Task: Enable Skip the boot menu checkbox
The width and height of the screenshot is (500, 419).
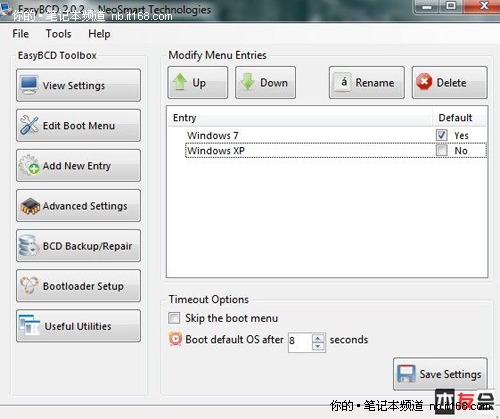Action: pos(174,318)
